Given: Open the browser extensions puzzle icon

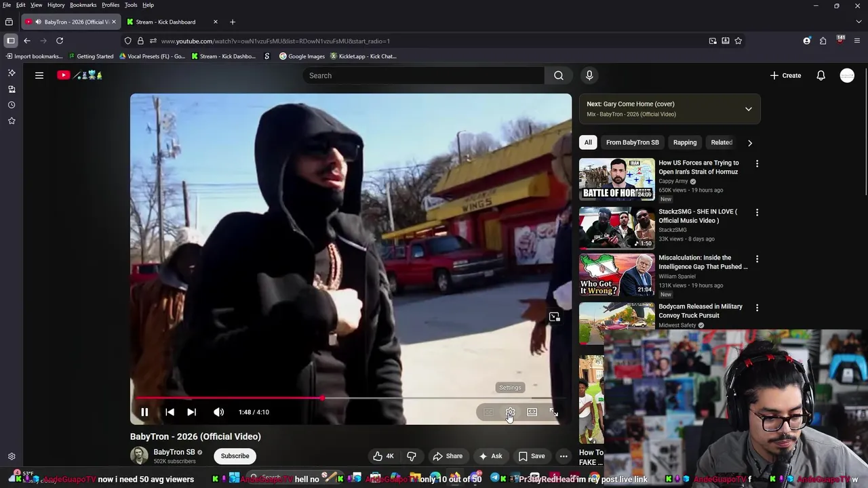Looking at the screenshot, I should [x=823, y=41].
